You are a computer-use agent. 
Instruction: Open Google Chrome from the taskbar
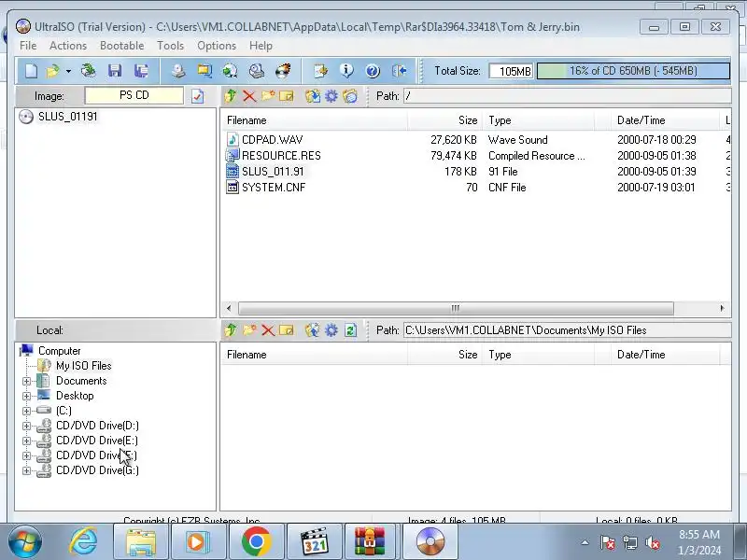click(x=256, y=541)
